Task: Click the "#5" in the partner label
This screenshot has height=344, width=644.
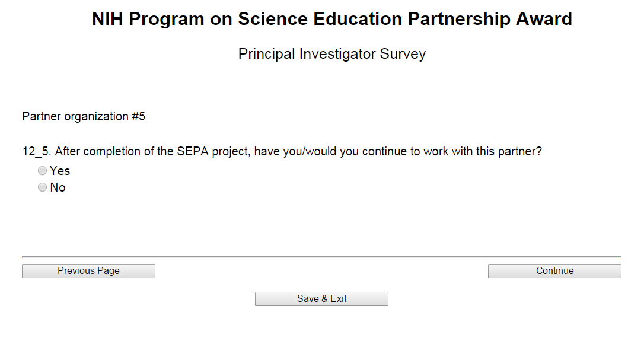Action: click(138, 116)
